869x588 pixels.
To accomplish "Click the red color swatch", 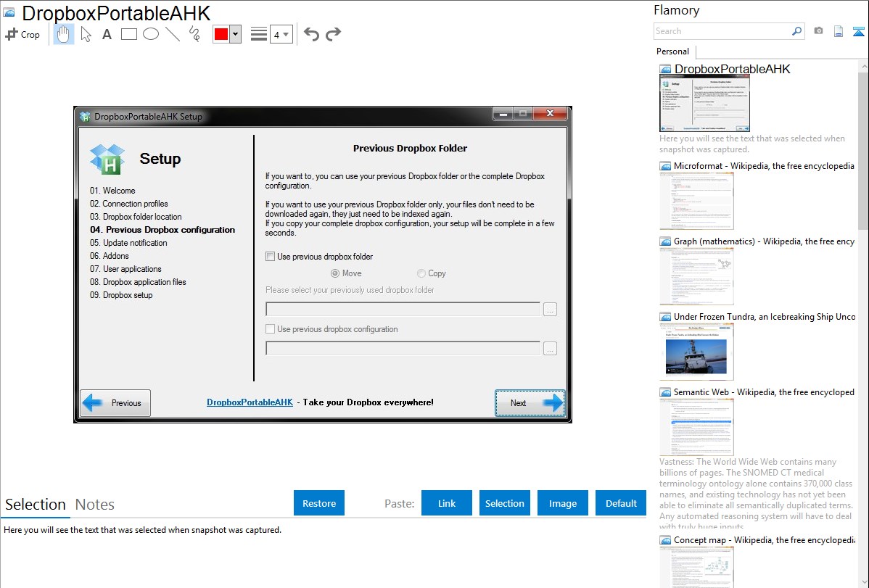I will click(x=221, y=34).
